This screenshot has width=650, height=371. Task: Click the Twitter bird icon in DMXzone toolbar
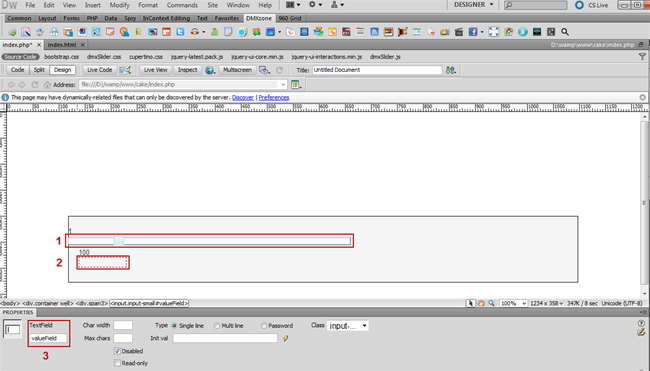click(x=180, y=32)
